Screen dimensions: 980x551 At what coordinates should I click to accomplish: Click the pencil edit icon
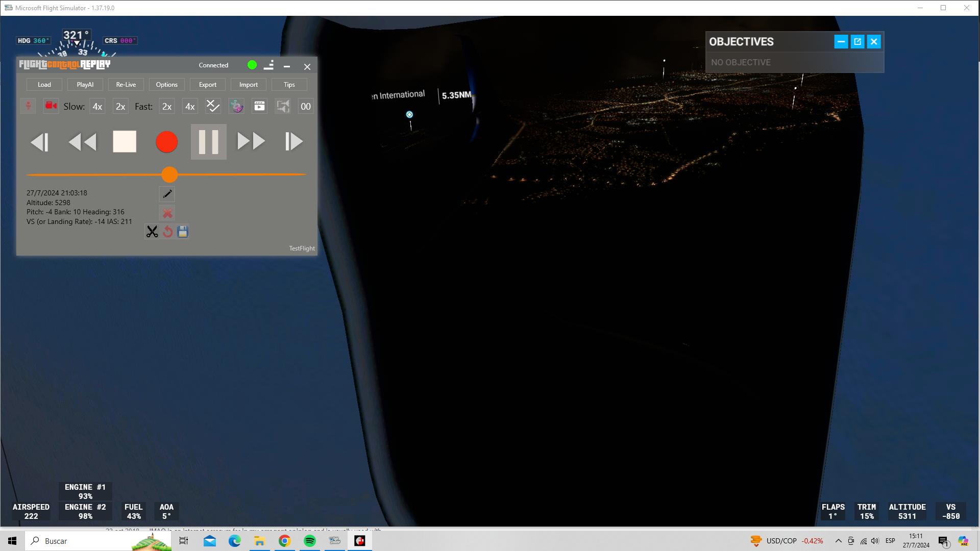point(167,194)
